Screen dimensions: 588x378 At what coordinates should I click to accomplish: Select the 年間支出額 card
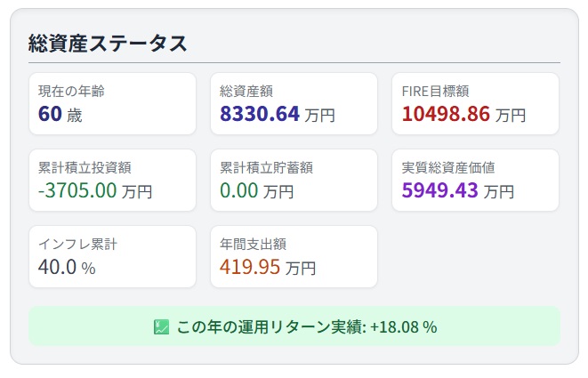[x=294, y=256]
